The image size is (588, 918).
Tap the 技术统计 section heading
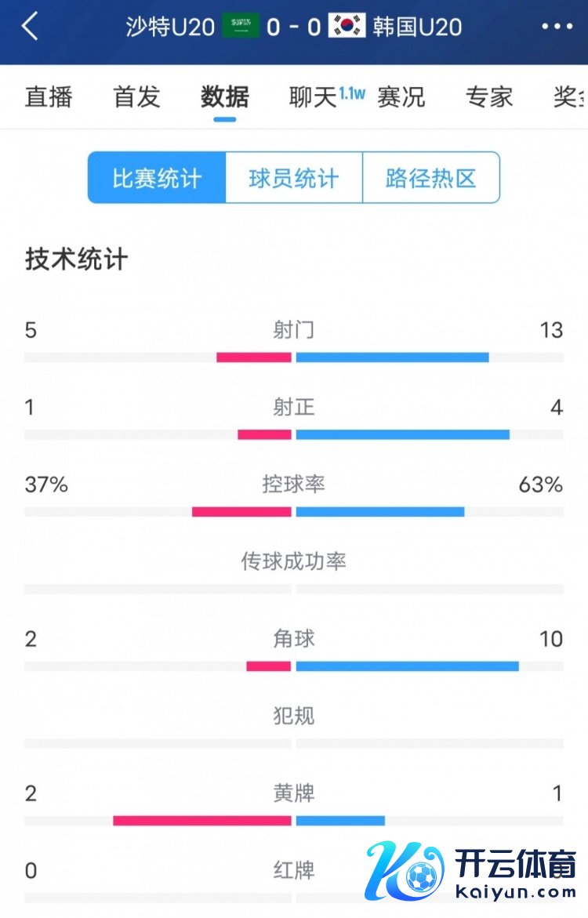(76, 259)
